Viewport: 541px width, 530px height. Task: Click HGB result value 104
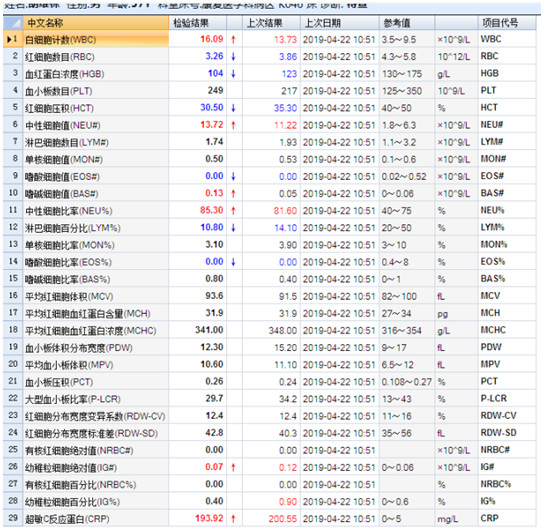click(215, 73)
